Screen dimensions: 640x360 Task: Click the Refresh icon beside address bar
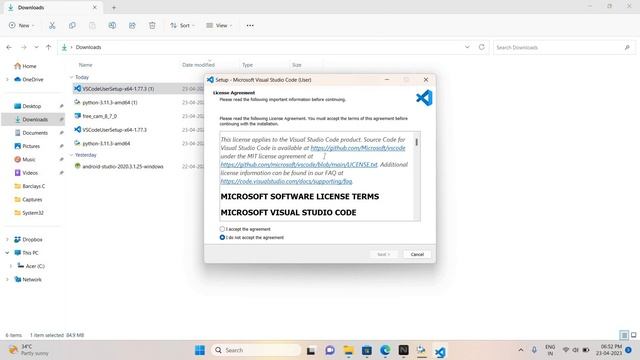pyautogui.click(x=482, y=47)
